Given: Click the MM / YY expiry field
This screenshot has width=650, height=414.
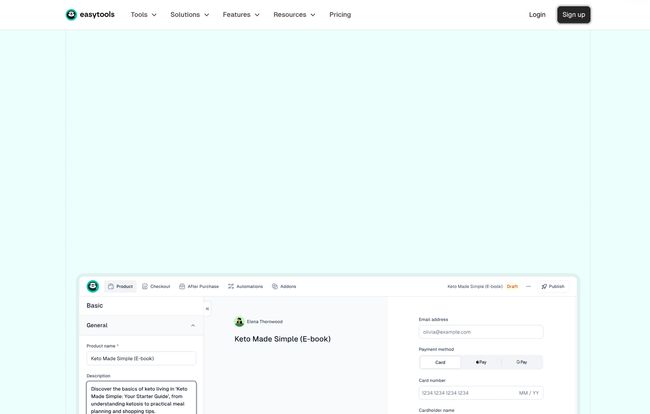Looking at the screenshot, I should [x=529, y=393].
